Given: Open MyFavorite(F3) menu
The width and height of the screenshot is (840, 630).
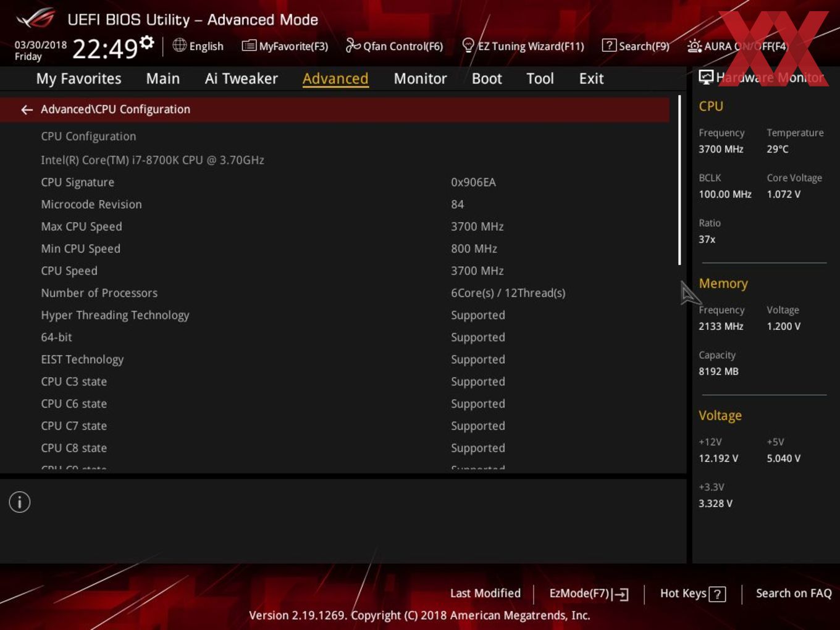Looking at the screenshot, I should click(285, 46).
